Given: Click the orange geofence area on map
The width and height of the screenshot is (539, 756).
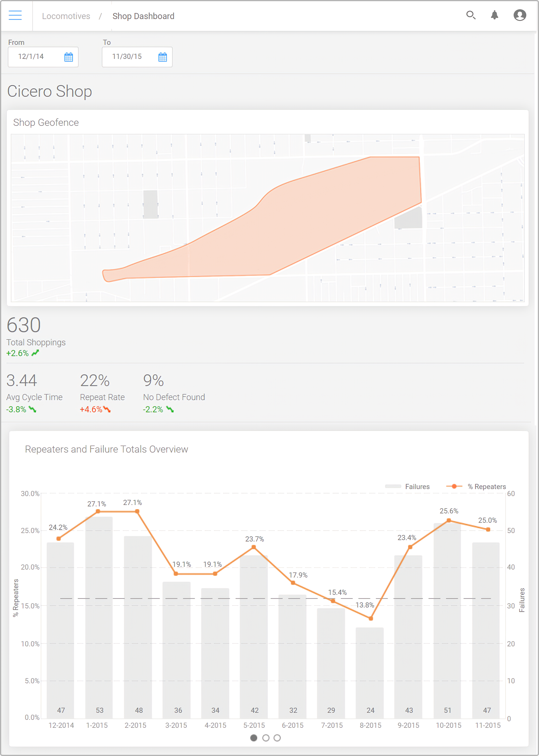Looking at the screenshot, I should 299,226.
